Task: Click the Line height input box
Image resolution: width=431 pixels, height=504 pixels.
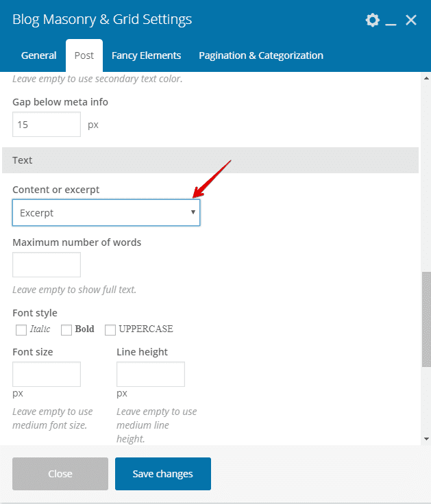Action: (151, 374)
